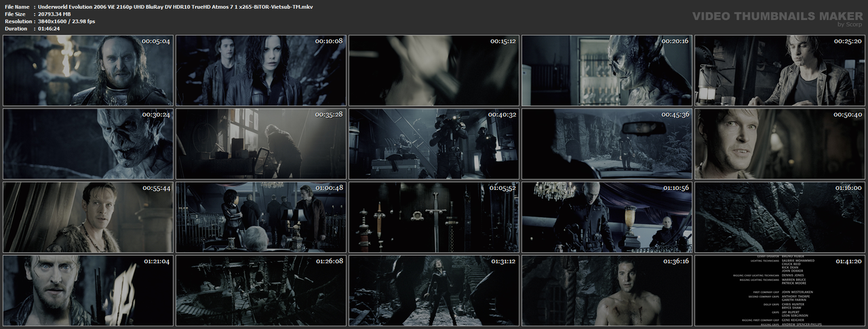Click the Resolution label

point(17,21)
